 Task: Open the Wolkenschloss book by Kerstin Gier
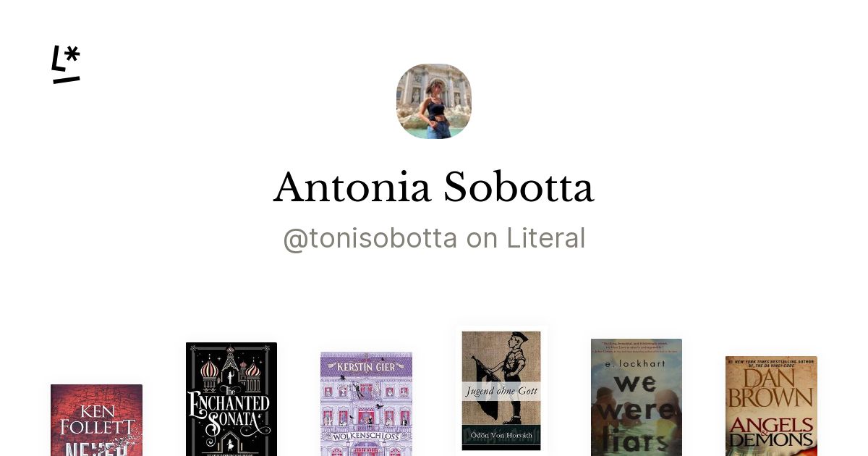coord(366,404)
